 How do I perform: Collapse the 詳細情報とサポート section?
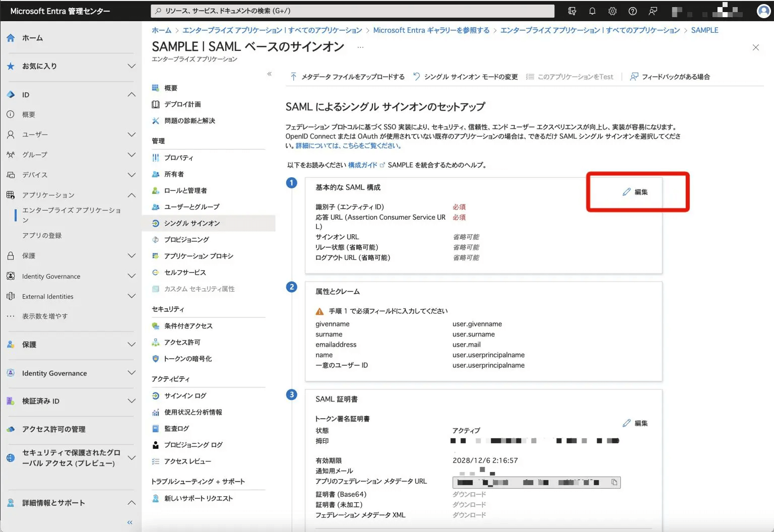[132, 503]
